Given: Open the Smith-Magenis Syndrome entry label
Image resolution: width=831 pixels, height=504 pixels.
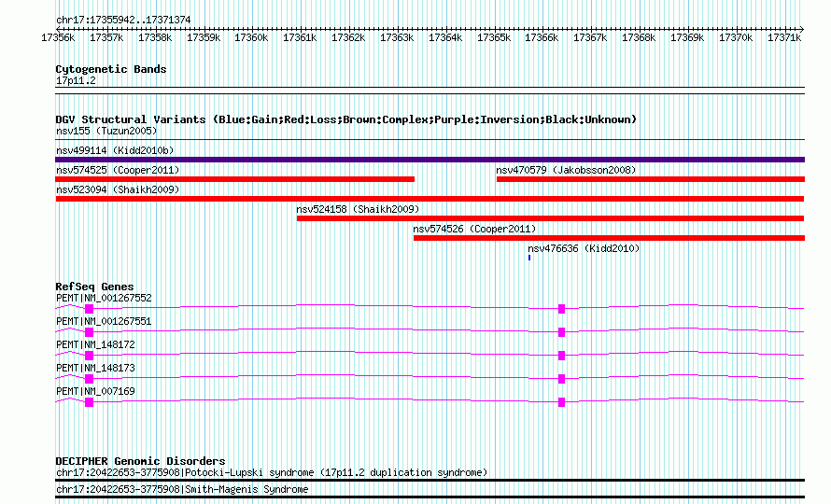Looking at the screenshot, I should 182,490.
